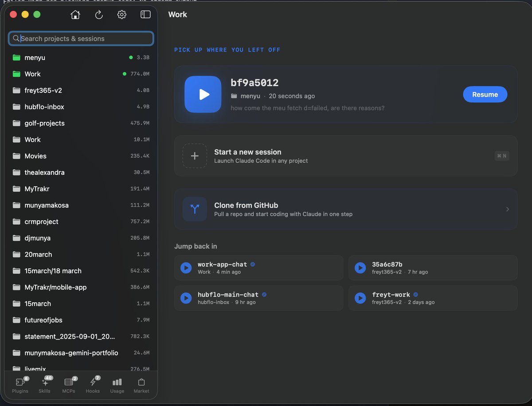This screenshot has height=406, width=532.
Task: Play session bf9a5012 with large play icon
Action: (203, 94)
